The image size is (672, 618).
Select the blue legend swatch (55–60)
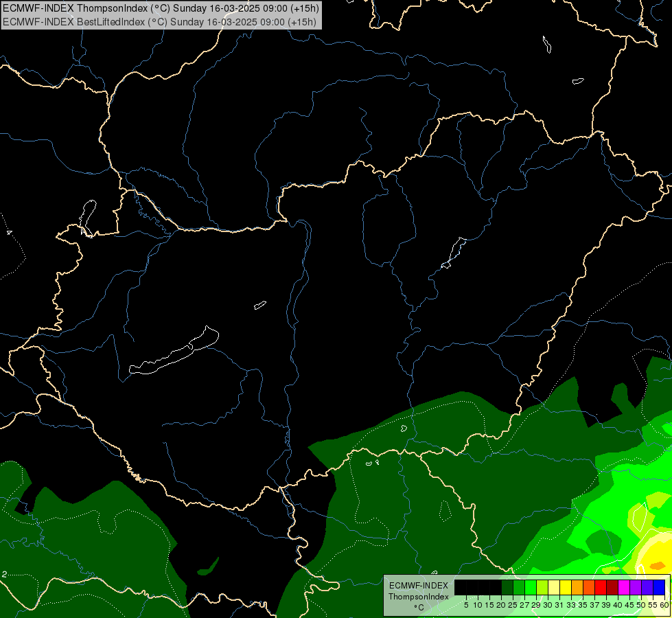click(x=659, y=587)
